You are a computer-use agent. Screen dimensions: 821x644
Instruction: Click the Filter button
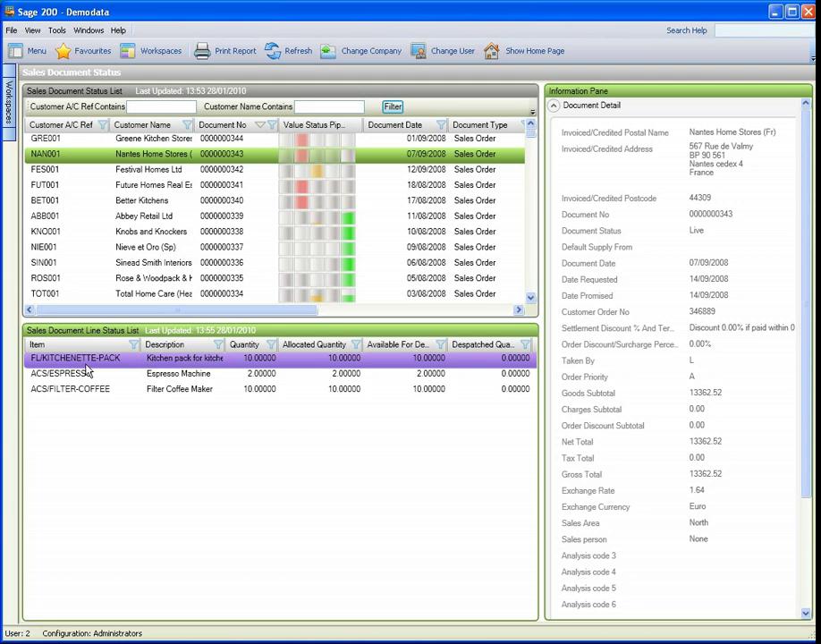pos(393,106)
